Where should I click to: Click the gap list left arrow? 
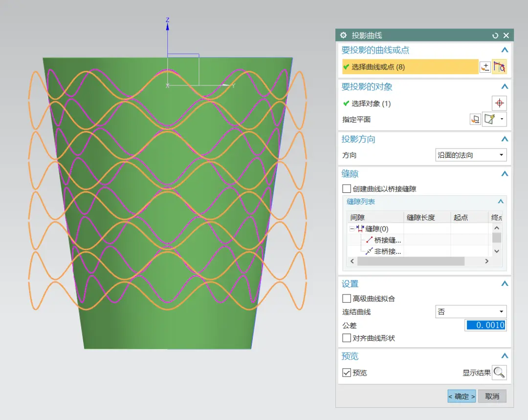point(352,261)
